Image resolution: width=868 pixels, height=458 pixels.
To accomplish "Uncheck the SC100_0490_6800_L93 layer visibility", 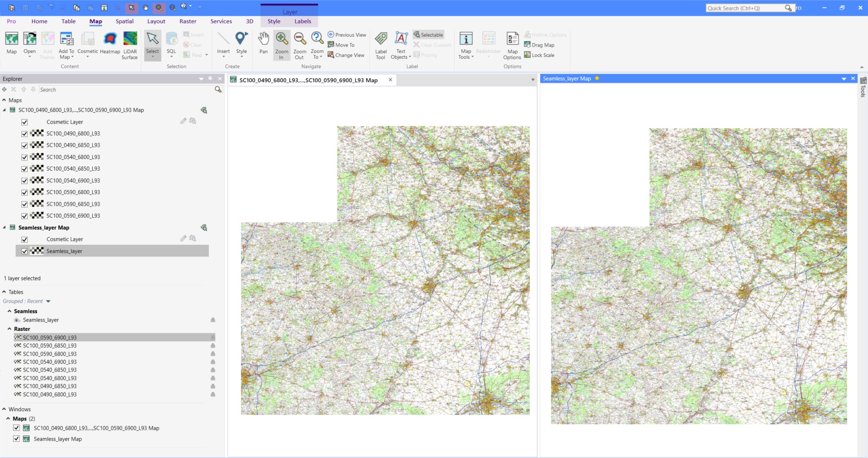I will [x=24, y=134].
